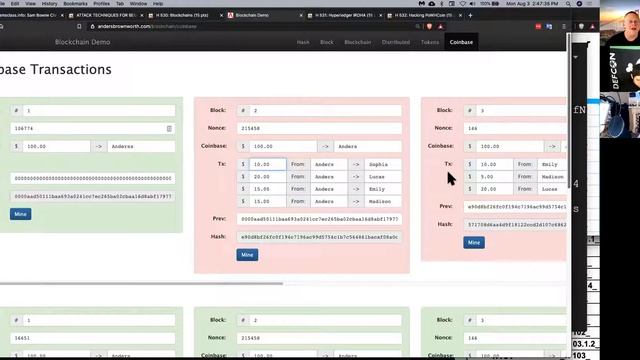Click the browser address bar URL
This screenshot has width=640, height=360.
click(x=147, y=27)
